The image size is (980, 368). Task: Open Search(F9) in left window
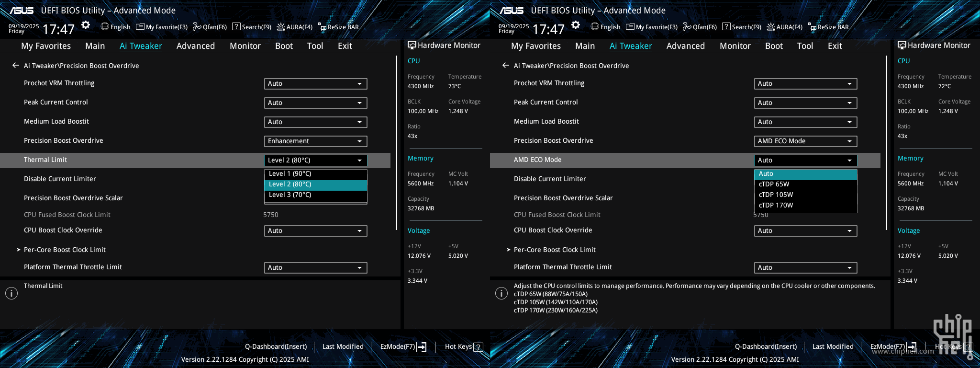click(x=252, y=27)
